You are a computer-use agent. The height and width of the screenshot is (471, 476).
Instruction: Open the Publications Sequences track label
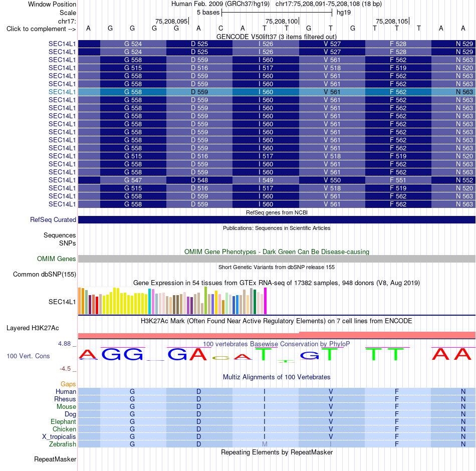tap(60, 235)
